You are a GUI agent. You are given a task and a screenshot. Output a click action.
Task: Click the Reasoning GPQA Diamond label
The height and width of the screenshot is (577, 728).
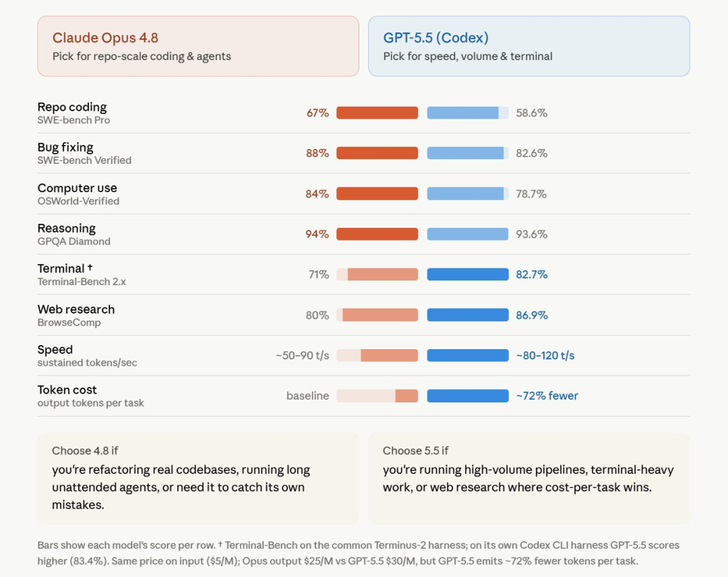(74, 235)
